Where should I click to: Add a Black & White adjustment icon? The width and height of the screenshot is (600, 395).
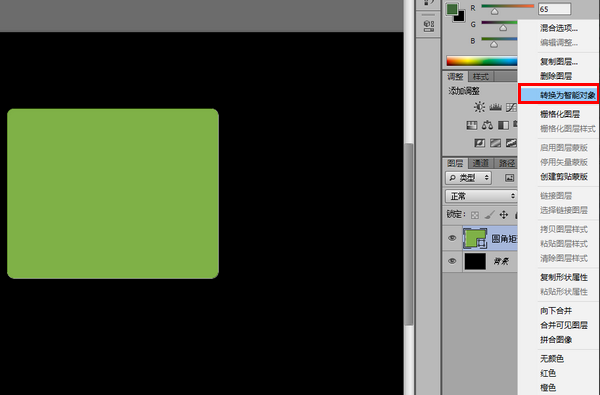503,125
